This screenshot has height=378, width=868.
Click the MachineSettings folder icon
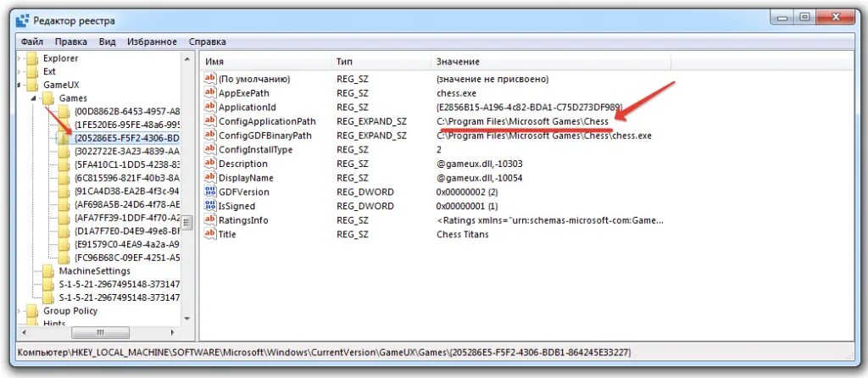[x=48, y=271]
